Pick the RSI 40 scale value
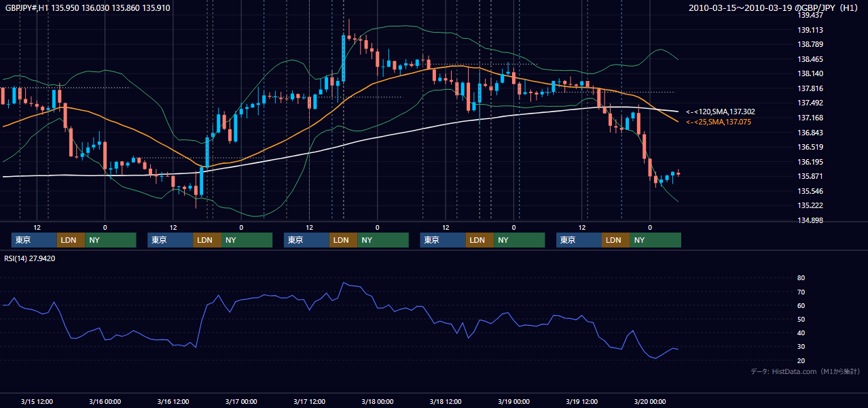The image size is (868, 408). 801,333
